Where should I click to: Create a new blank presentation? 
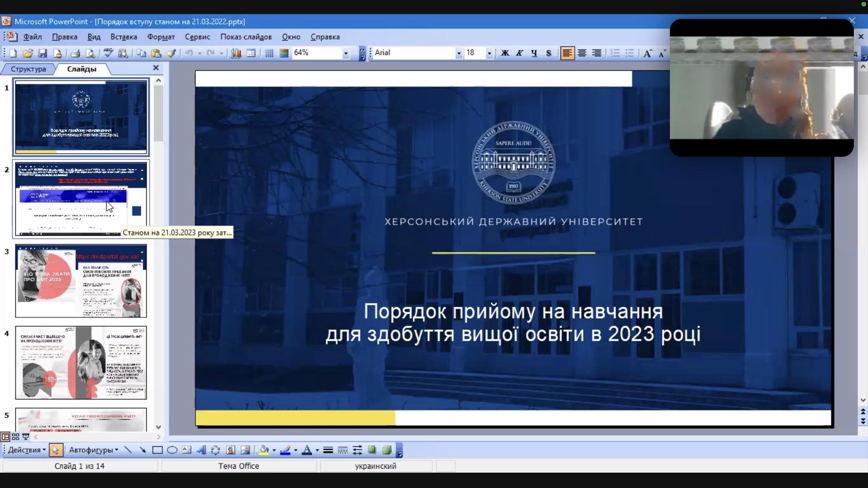(13, 53)
